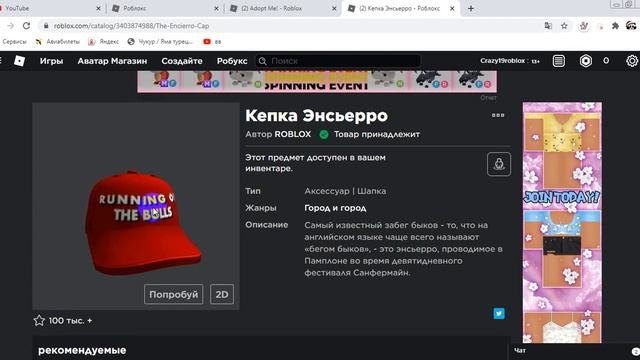Click the Roblox logo home icon
The height and width of the screenshot is (360, 640).
pyautogui.click(x=19, y=61)
